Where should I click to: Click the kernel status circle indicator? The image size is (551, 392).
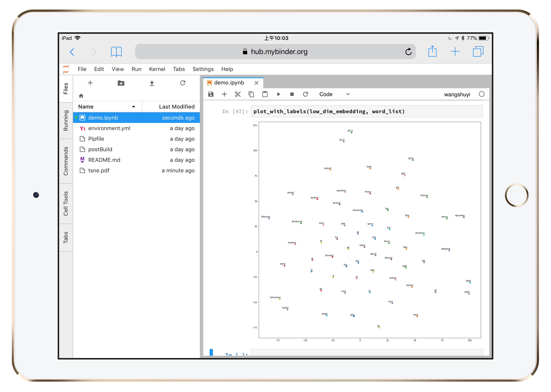481,94
